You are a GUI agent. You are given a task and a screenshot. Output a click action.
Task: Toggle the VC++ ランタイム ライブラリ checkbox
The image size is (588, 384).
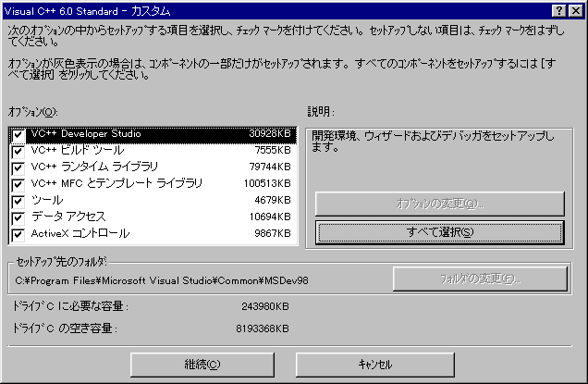(x=18, y=168)
